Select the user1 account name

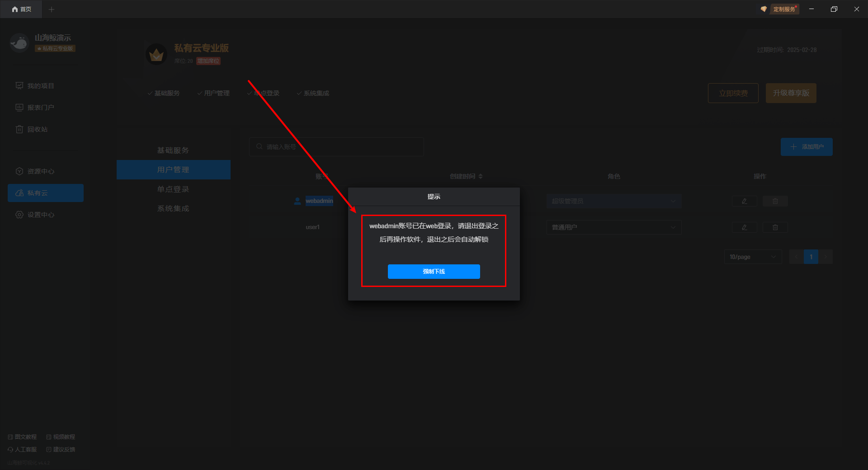point(312,227)
